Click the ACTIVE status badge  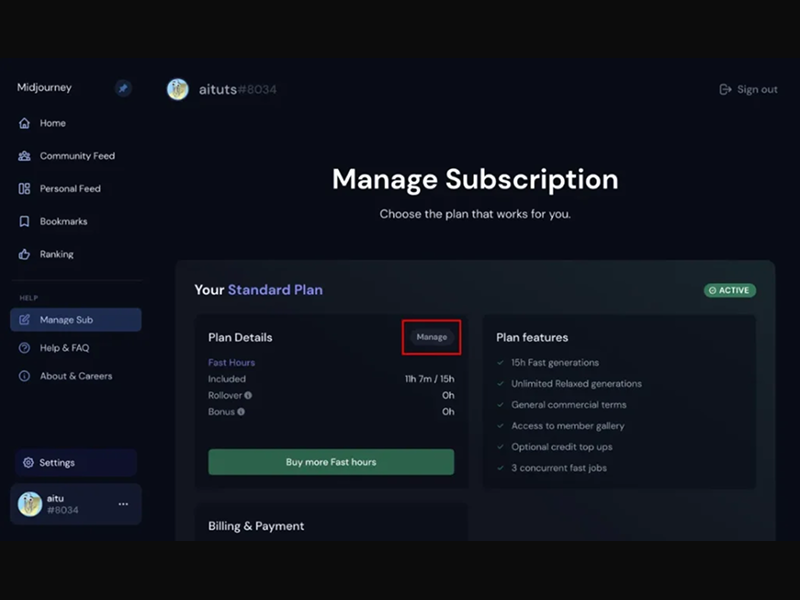tap(730, 290)
